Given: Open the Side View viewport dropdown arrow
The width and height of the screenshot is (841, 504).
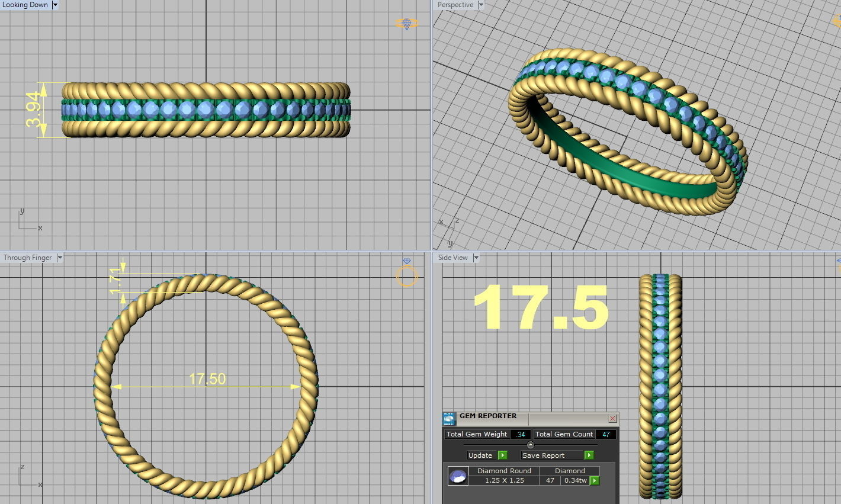Looking at the screenshot, I should tap(476, 258).
